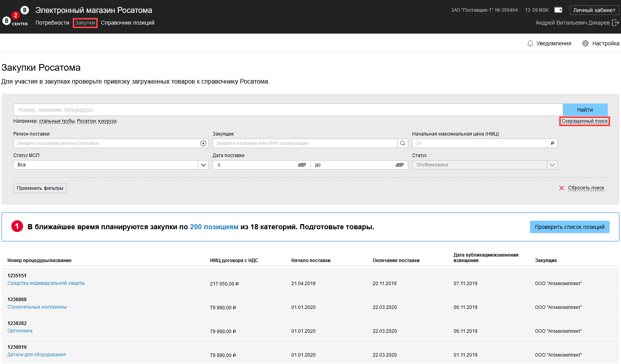Click Применить фильтры button
Screen dimensions: 621x364
[x=40, y=188]
